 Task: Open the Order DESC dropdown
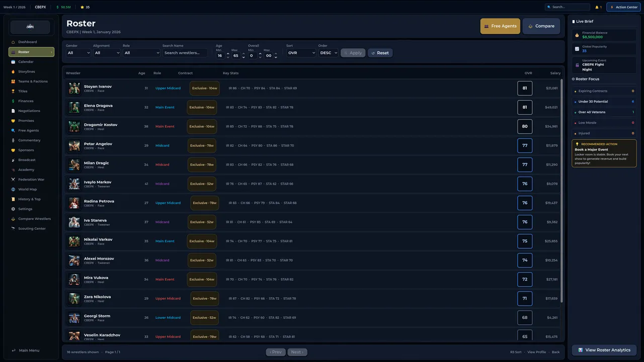click(328, 53)
